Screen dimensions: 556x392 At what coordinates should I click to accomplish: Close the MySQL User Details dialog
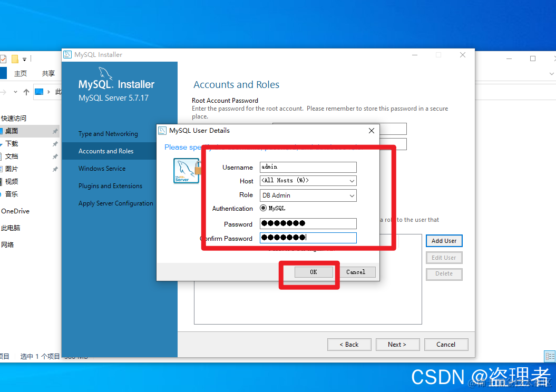[x=371, y=131]
